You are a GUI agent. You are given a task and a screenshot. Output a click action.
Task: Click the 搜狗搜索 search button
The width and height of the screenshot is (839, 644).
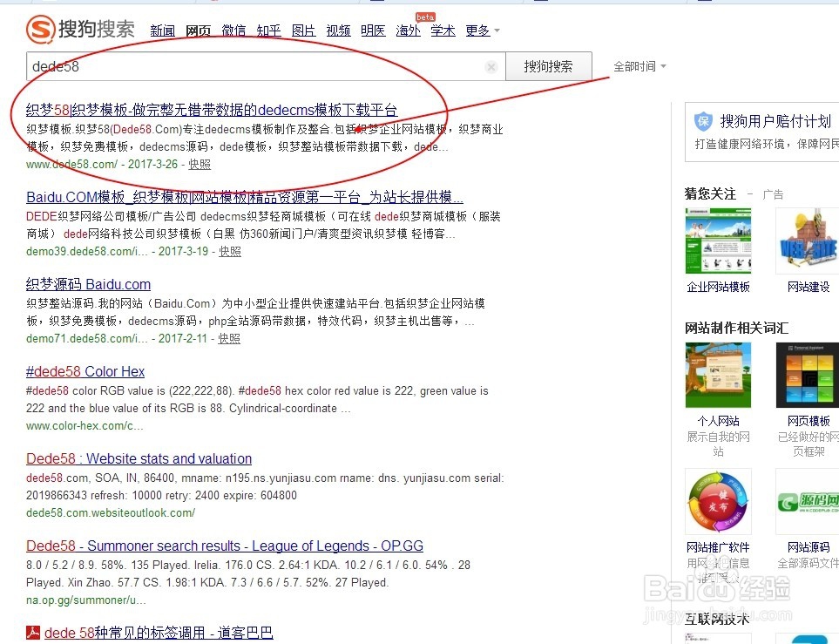(549, 66)
